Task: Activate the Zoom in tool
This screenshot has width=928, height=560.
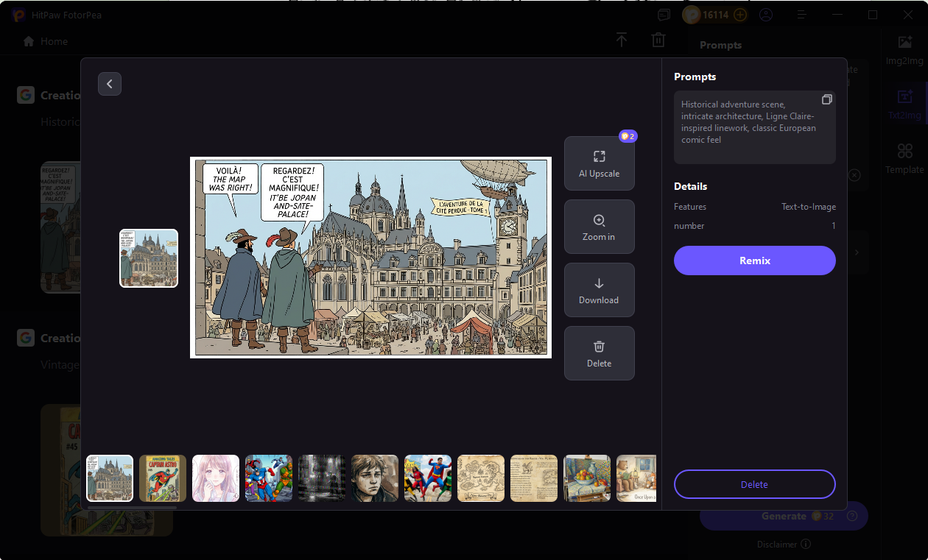Action: pyautogui.click(x=599, y=227)
